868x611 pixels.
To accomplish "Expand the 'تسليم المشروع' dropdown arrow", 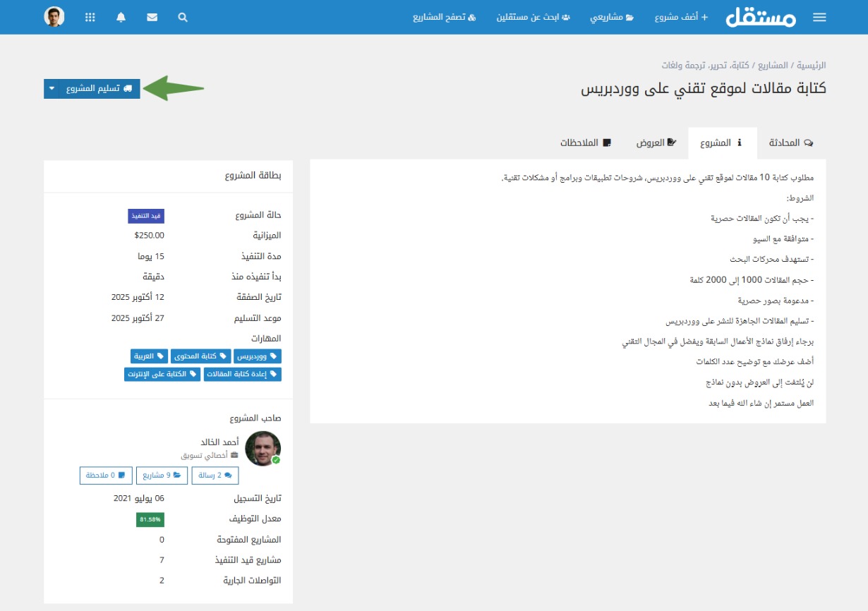I will (x=53, y=89).
